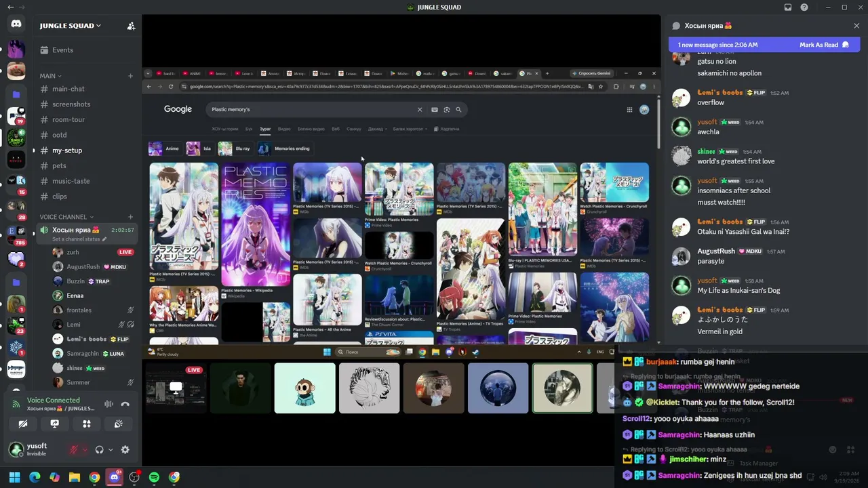Viewport: 868px width, 488px height.
Task: Open Spotify from the Windows taskbar
Action: [154, 477]
